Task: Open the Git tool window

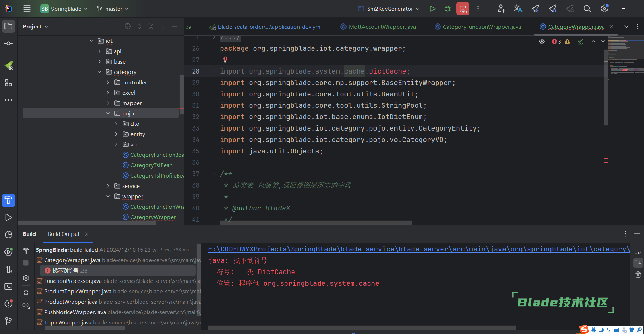Action: point(9,321)
